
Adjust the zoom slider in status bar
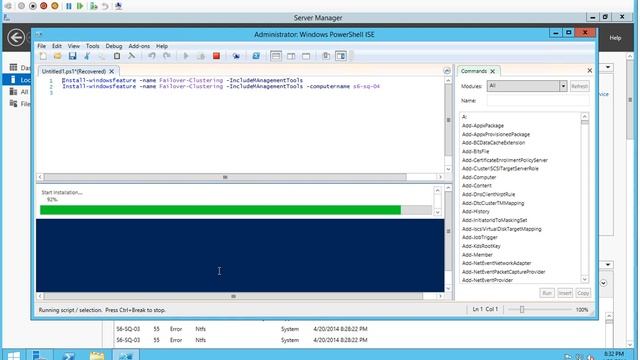coord(522,309)
